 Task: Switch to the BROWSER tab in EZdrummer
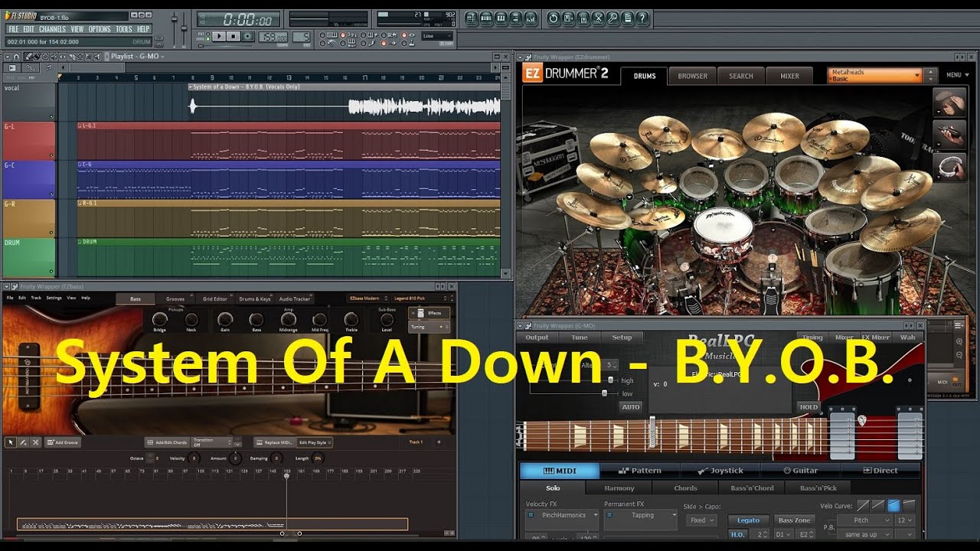[693, 76]
